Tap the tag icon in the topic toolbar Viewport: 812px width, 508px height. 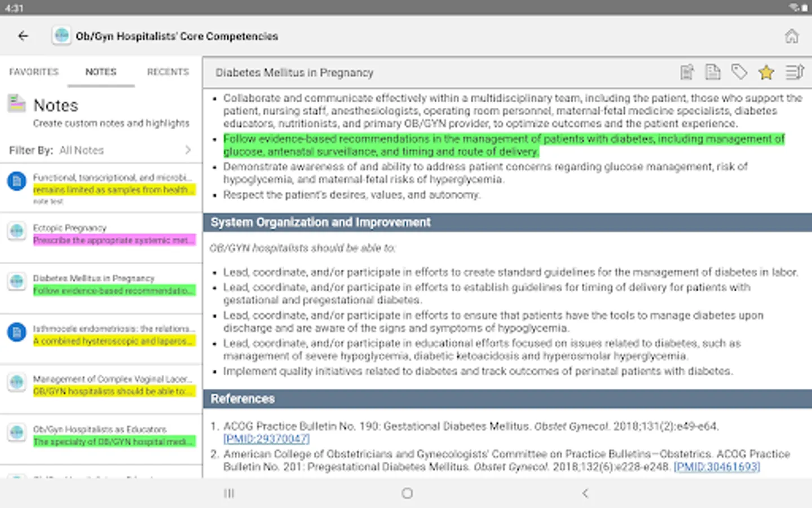pyautogui.click(x=739, y=72)
